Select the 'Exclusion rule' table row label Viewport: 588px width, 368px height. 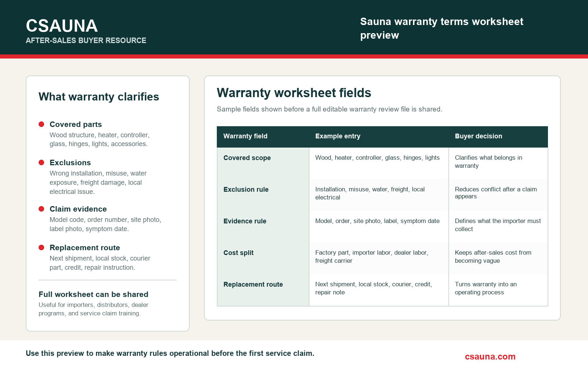[246, 190]
